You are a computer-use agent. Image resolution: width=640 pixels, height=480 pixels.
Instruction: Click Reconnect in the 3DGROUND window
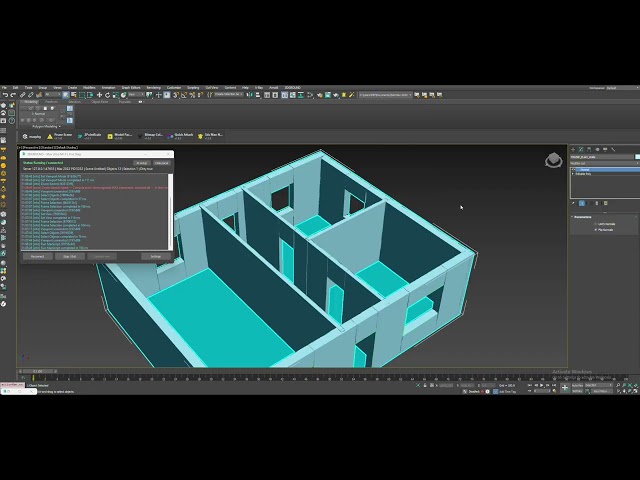click(x=37, y=256)
